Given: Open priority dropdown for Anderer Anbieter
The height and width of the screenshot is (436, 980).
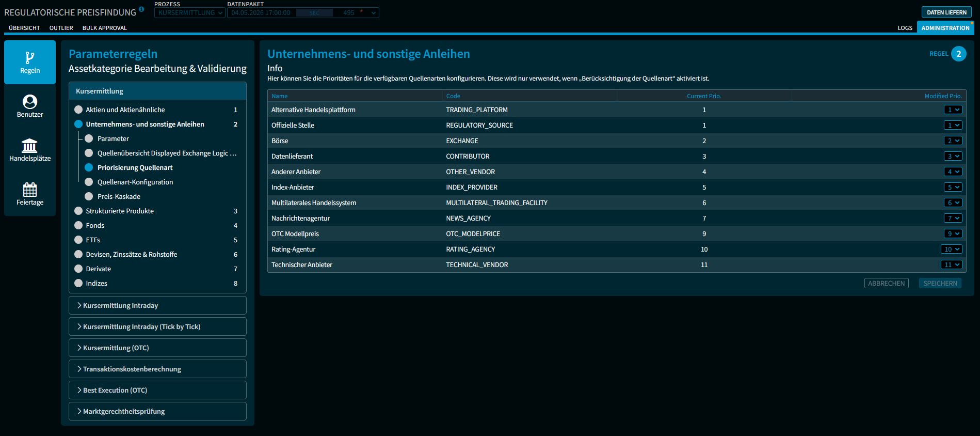Looking at the screenshot, I should pos(953,172).
